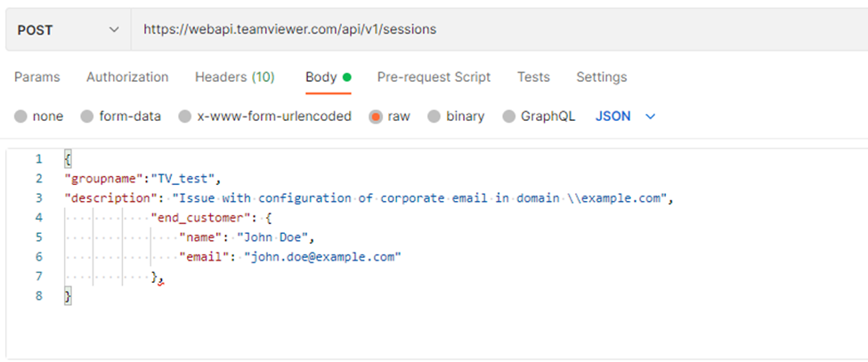Go to the Tests tab
The width and height of the screenshot is (868, 362).
pyautogui.click(x=533, y=77)
